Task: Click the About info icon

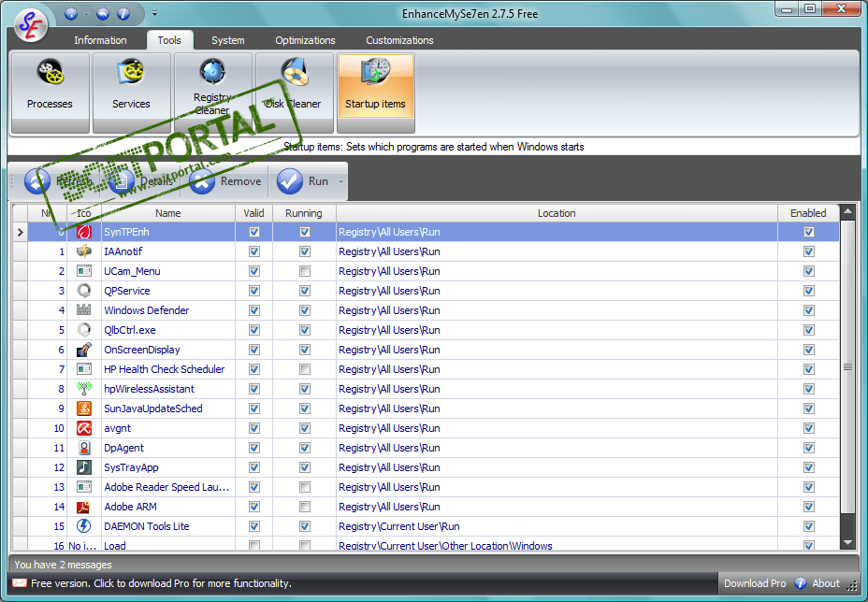Action: (x=801, y=583)
